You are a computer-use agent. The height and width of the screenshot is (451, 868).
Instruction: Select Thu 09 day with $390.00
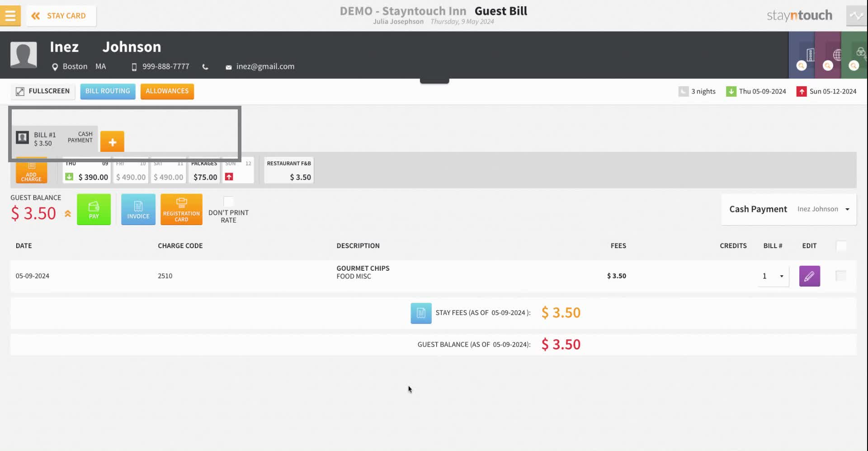[x=87, y=170]
